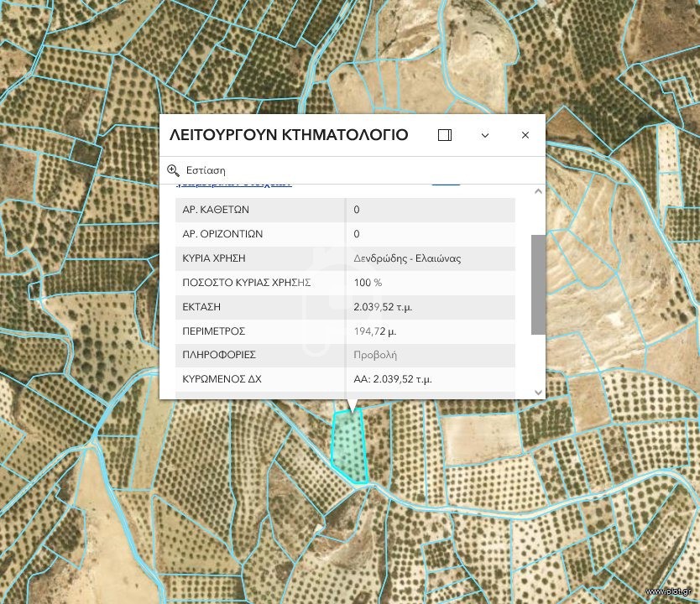The width and height of the screenshot is (700, 604).
Task: Click the 100 % value cell
Action: click(x=368, y=283)
